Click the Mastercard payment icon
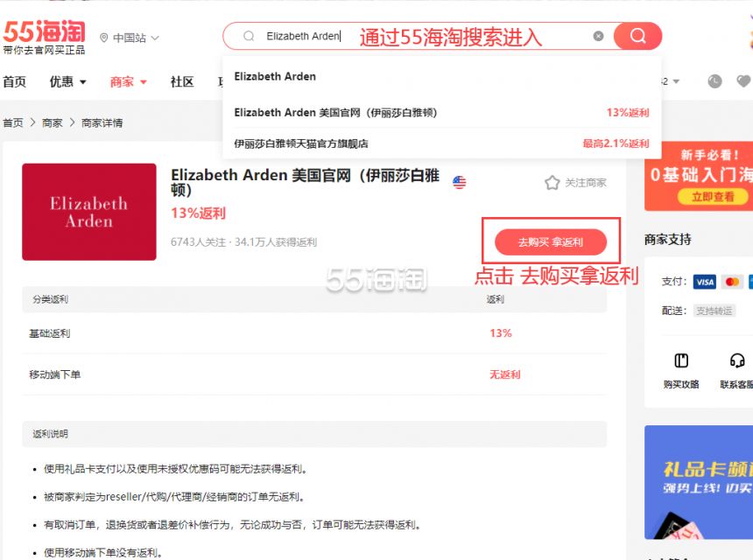The width and height of the screenshot is (753, 560). (732, 282)
